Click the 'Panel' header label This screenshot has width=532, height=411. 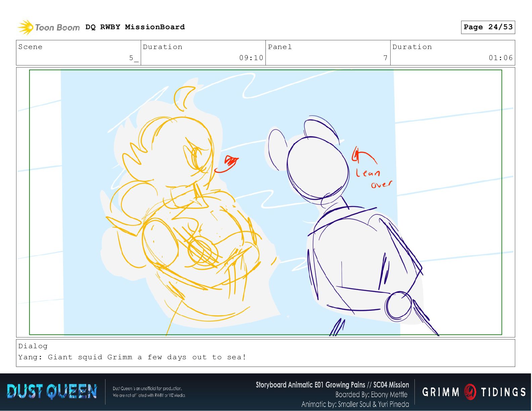click(x=280, y=47)
